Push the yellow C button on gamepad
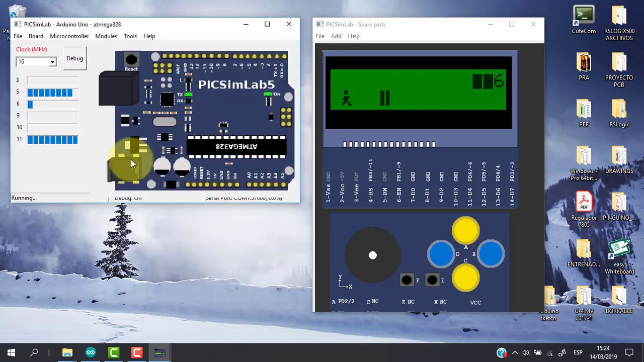This screenshot has height=362, width=644. coord(465,278)
